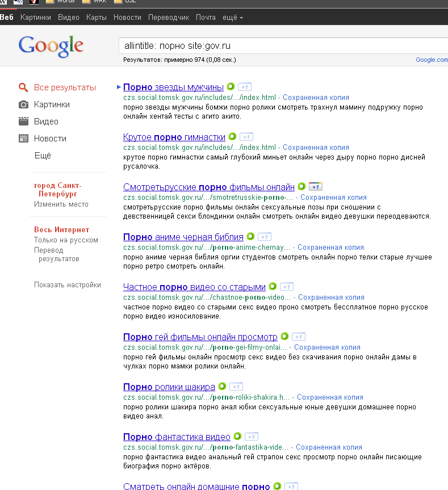This screenshot has width=448, height=490.
Task: Click +1 button for 'черная библия' result
Action: 265,237
